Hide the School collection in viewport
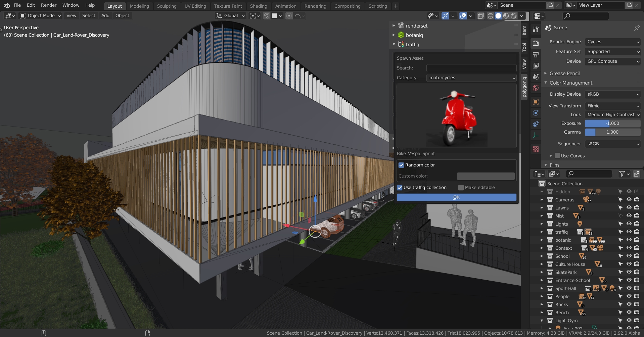Screen dimensions: 644x337 click(629, 256)
